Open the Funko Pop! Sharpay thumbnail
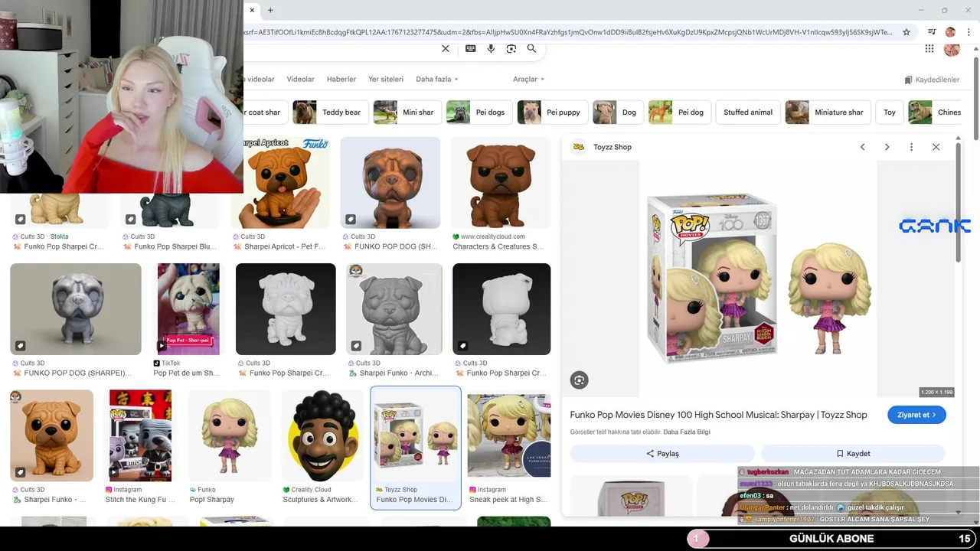This screenshot has width=980, height=551. [230, 435]
